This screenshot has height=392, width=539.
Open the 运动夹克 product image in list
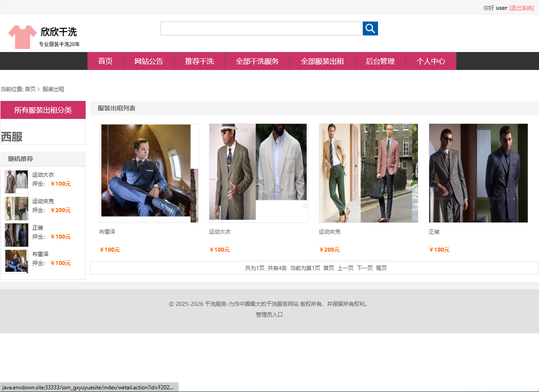[368, 173]
